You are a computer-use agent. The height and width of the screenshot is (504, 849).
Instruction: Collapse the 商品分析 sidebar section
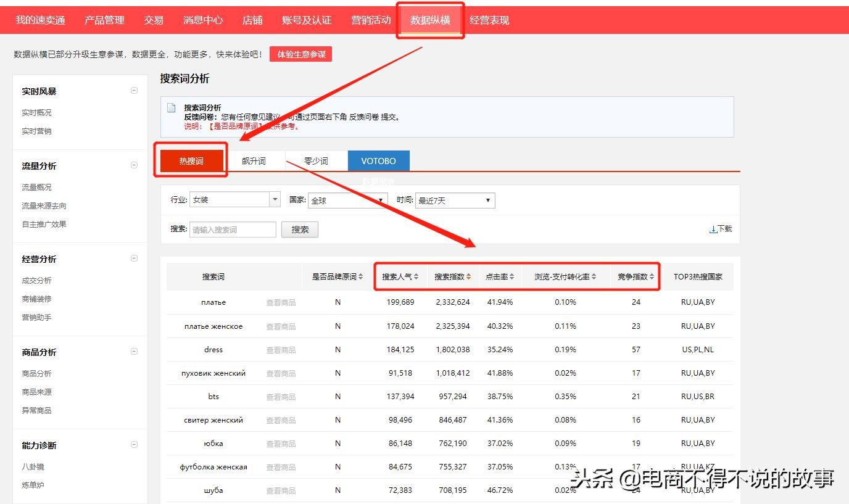point(134,351)
